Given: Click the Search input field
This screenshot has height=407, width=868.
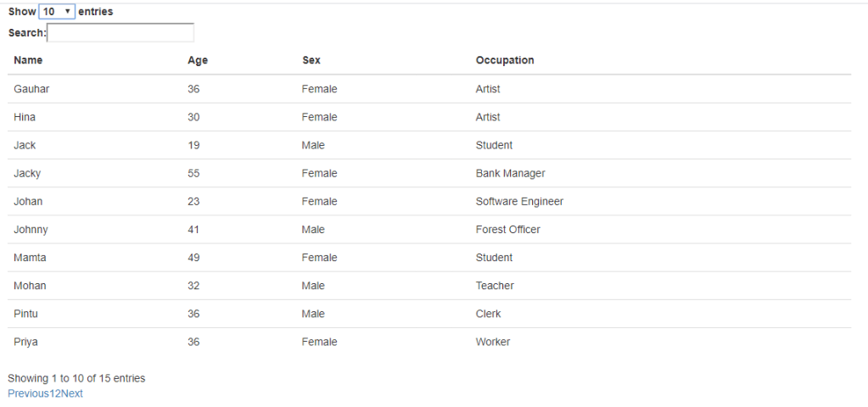Looking at the screenshot, I should click(120, 32).
